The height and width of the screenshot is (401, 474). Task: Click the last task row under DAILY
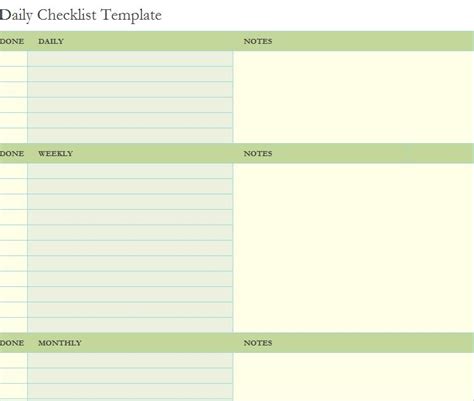[x=130, y=136]
